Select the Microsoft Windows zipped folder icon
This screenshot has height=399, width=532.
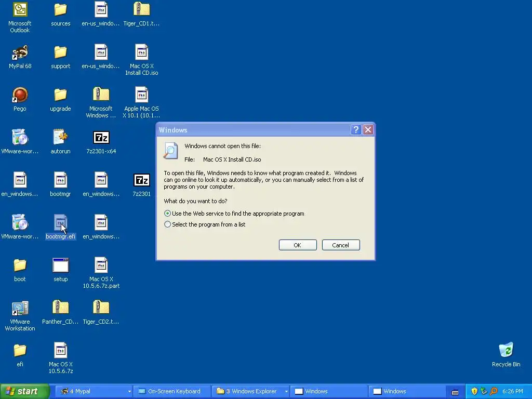coord(101,95)
